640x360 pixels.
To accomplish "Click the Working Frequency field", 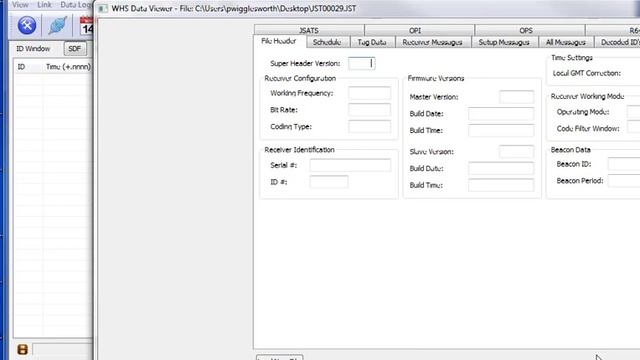I will click(x=369, y=93).
